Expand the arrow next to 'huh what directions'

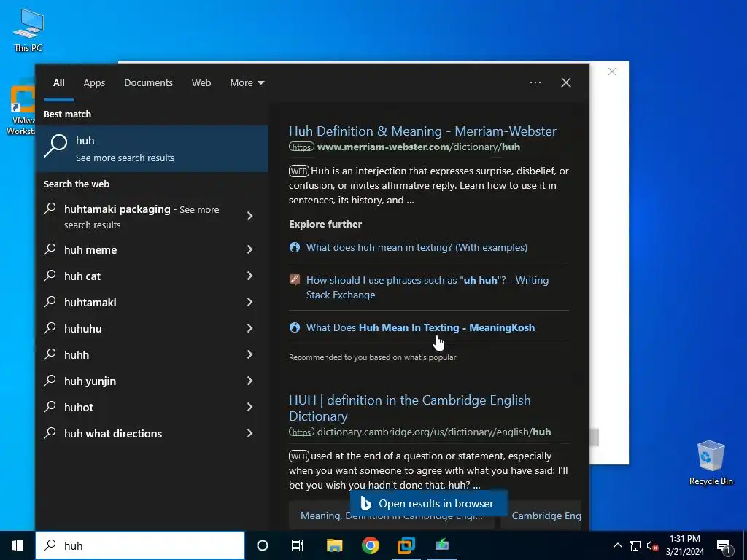pyautogui.click(x=249, y=433)
